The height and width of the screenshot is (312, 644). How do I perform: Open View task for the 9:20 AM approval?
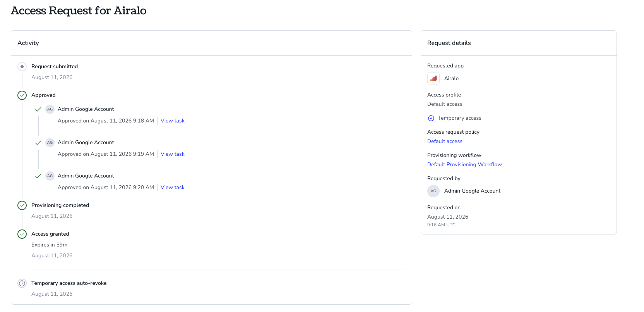coord(173,188)
